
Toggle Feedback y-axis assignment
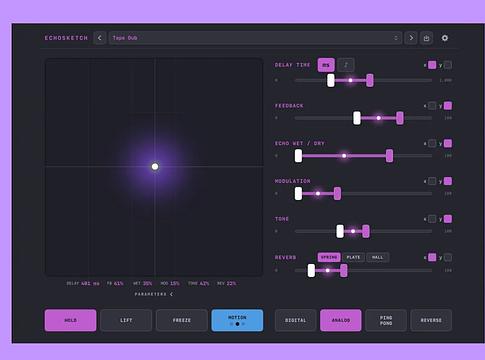[448, 106]
